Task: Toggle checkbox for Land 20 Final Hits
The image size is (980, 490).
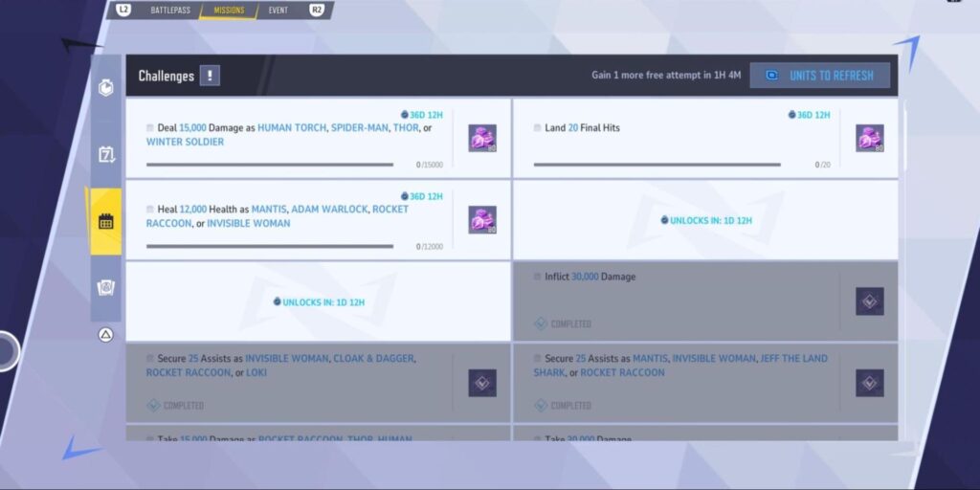Action: point(538,127)
